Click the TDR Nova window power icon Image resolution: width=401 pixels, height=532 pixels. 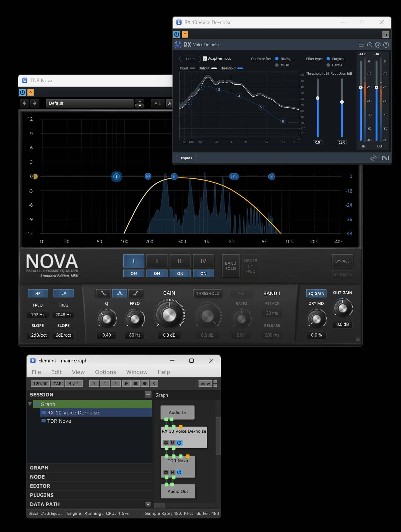click(x=22, y=92)
